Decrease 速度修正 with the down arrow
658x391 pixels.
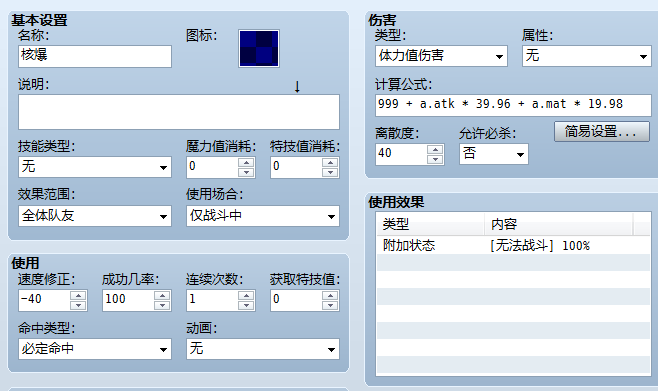click(x=78, y=305)
